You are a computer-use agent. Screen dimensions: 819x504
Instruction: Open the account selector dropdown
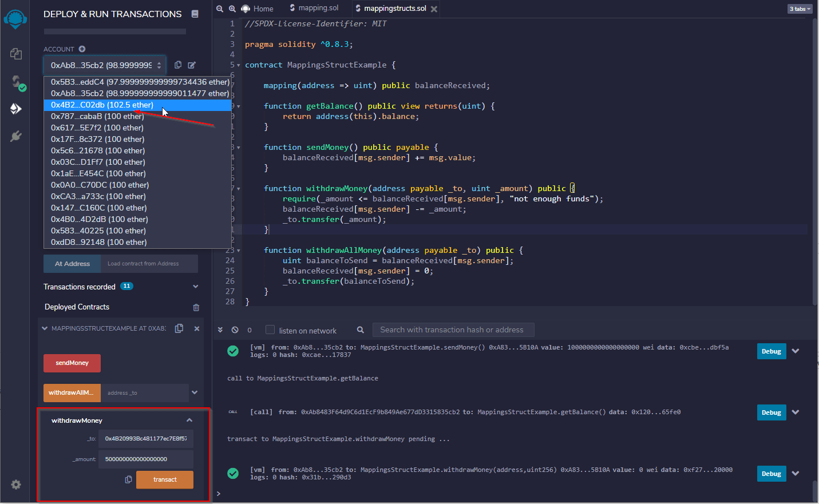click(105, 65)
